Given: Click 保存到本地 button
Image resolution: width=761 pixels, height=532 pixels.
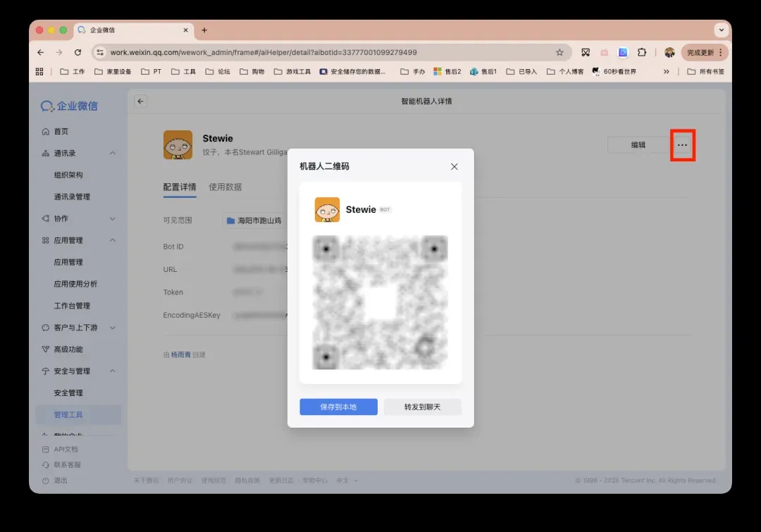Looking at the screenshot, I should coord(338,407).
